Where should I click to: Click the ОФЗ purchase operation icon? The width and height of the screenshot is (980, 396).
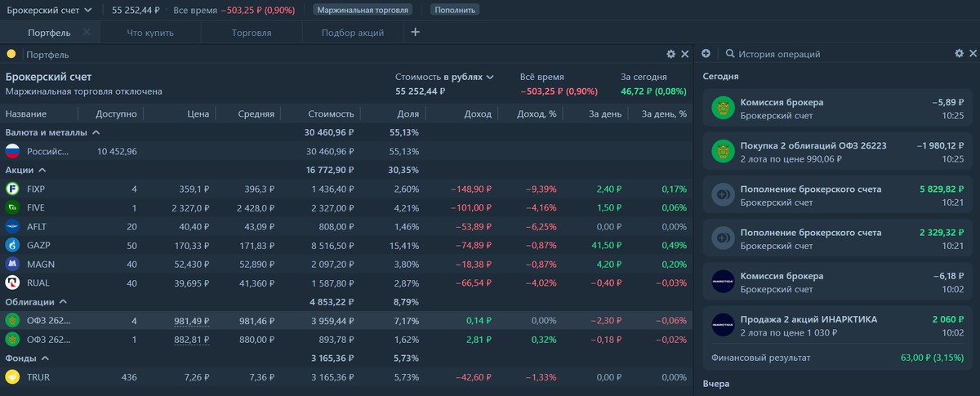(x=723, y=153)
